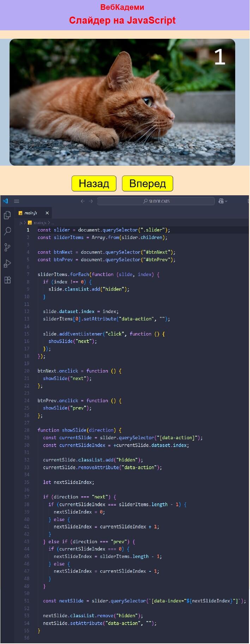Image resolution: width=250 pixels, height=644 pixels.
Task: Click the slide number 1 on the image
Action: 220,56
